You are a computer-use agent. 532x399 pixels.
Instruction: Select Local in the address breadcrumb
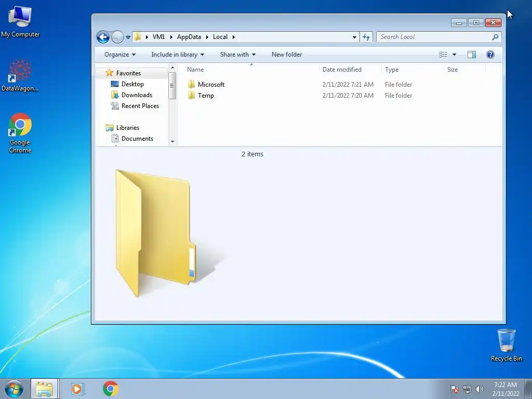tap(220, 37)
